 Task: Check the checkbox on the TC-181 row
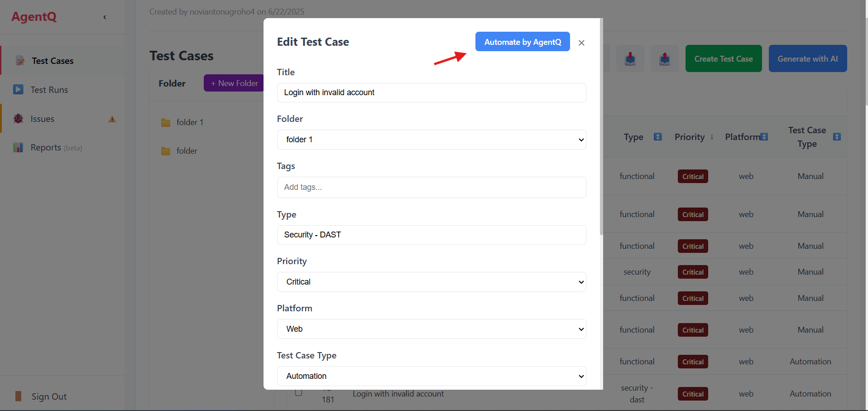point(298,392)
